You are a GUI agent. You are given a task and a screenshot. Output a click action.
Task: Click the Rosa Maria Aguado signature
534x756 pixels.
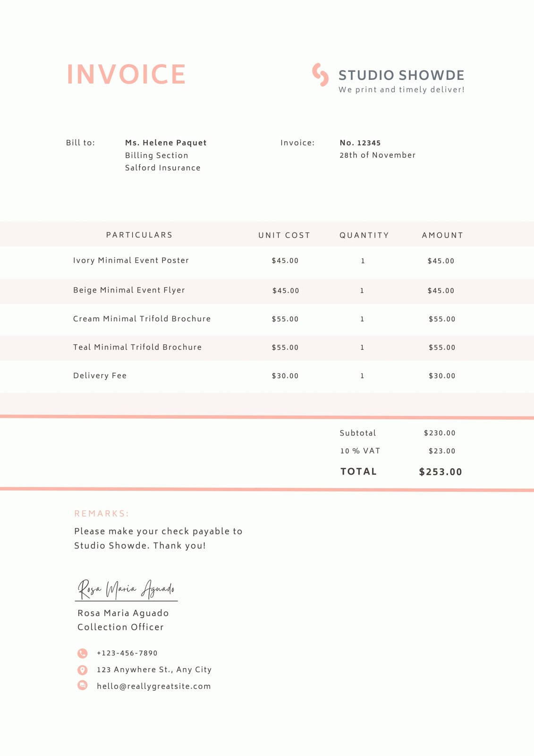point(126,589)
